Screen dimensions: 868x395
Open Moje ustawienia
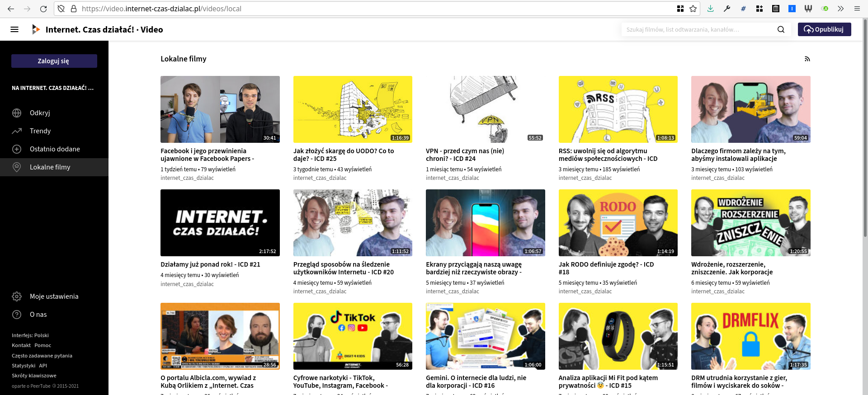pos(54,296)
